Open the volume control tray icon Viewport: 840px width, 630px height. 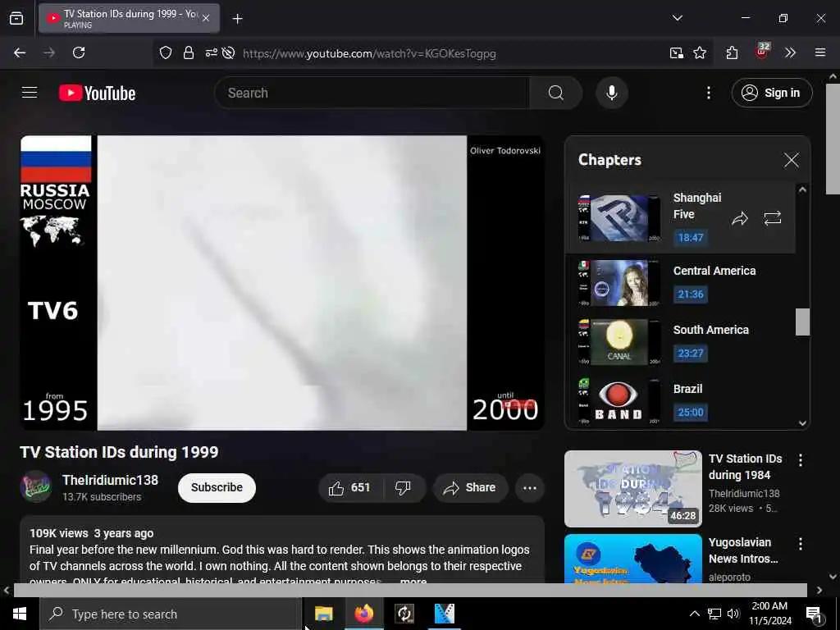[x=733, y=614]
